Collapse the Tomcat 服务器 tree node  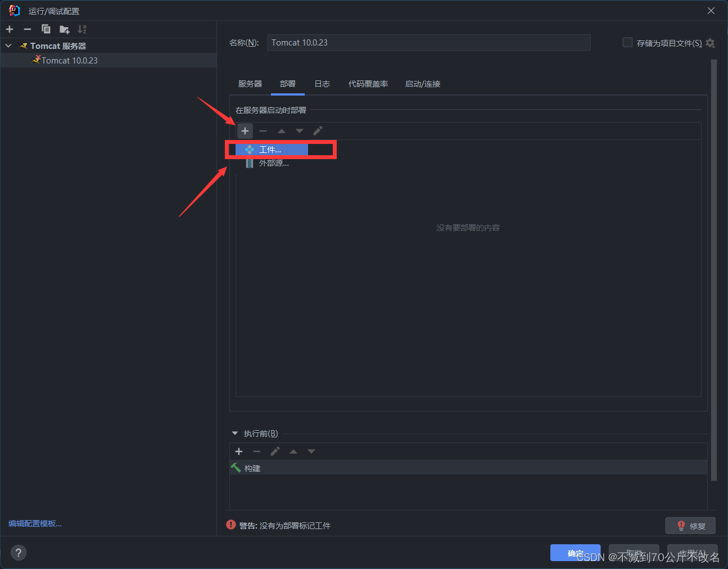pos(8,46)
